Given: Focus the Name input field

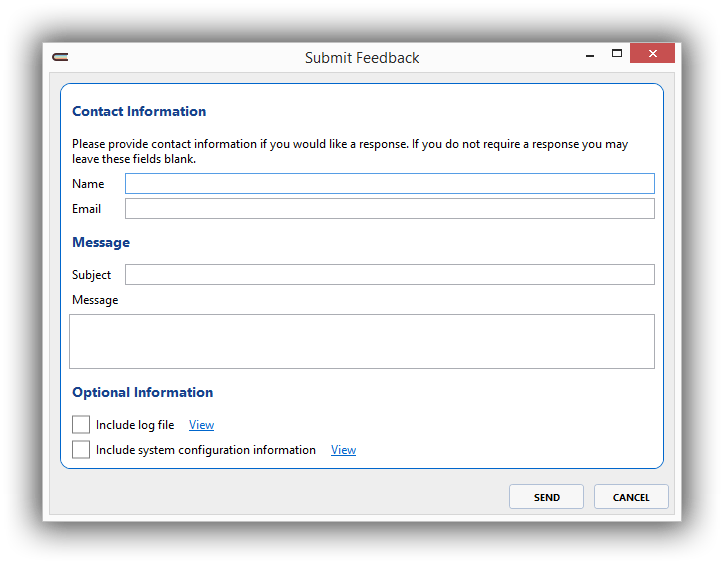Looking at the screenshot, I should point(389,184).
